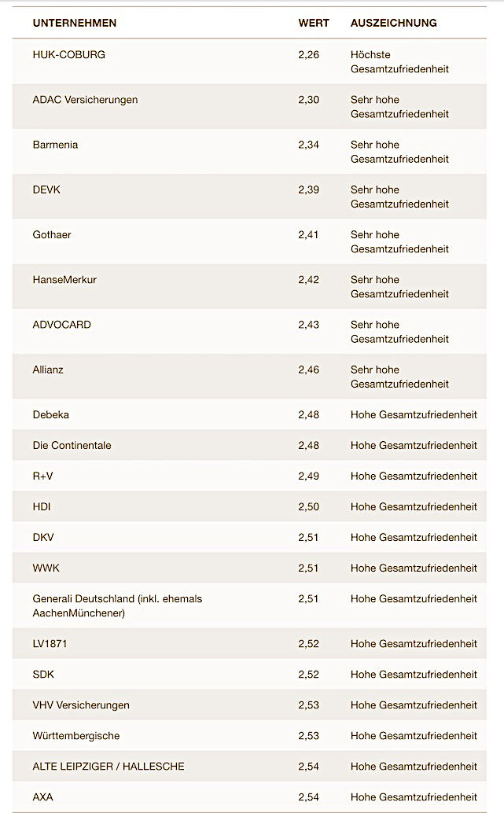The width and height of the screenshot is (504, 813).
Task: Click the Württembergische company name
Action: pos(76,735)
